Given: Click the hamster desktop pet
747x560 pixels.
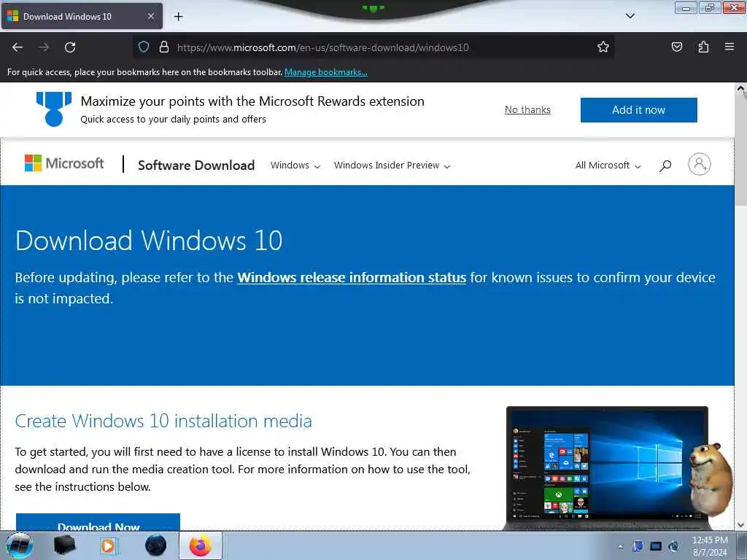Looking at the screenshot, I should pyautogui.click(x=711, y=480).
